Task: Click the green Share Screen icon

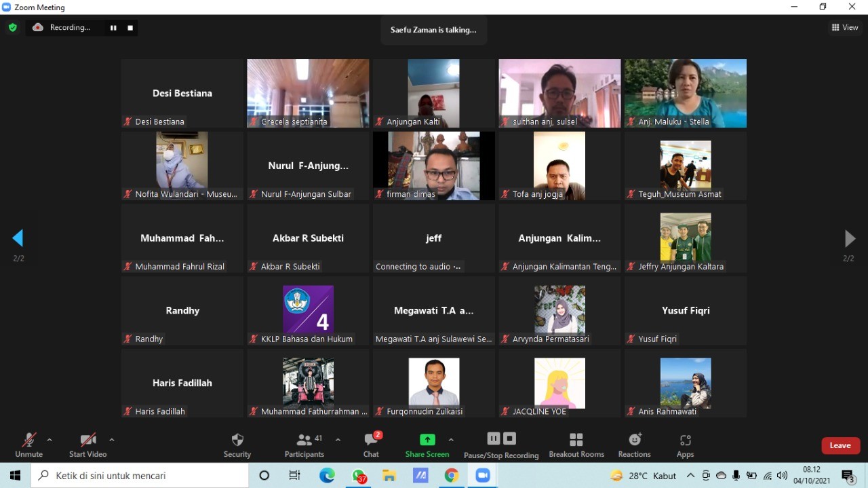Action: tap(427, 440)
